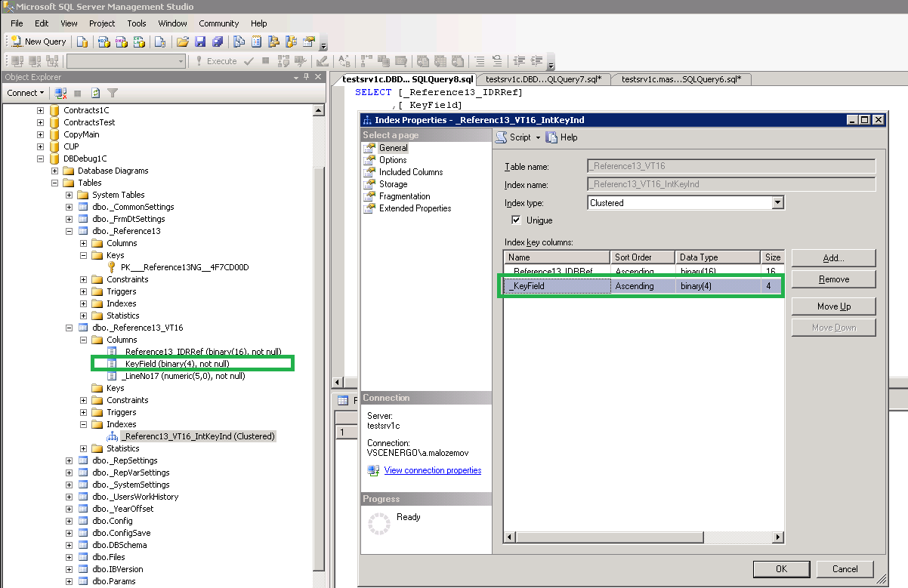Select the Options page
Viewport: 908px width, 588px height.
[393, 160]
